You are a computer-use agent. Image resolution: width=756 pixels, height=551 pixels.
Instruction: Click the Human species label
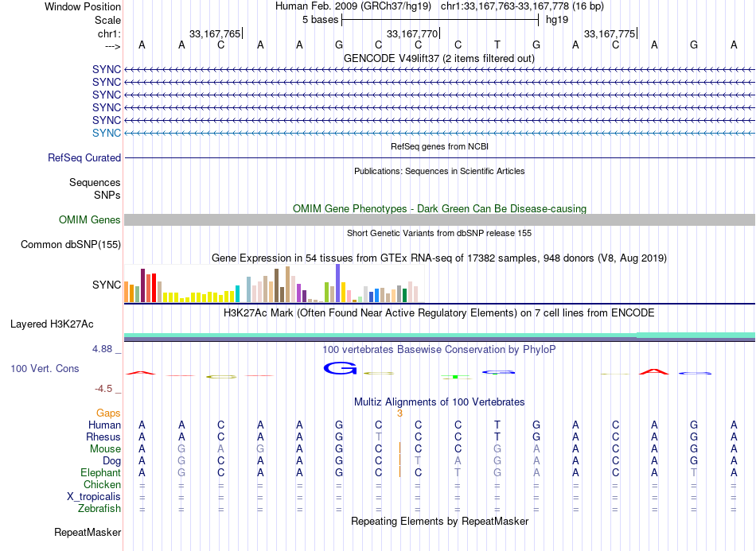[104, 425]
